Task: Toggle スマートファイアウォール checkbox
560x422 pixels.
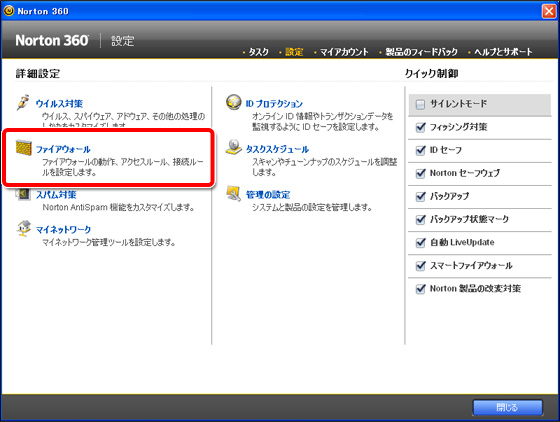Action: 421,266
